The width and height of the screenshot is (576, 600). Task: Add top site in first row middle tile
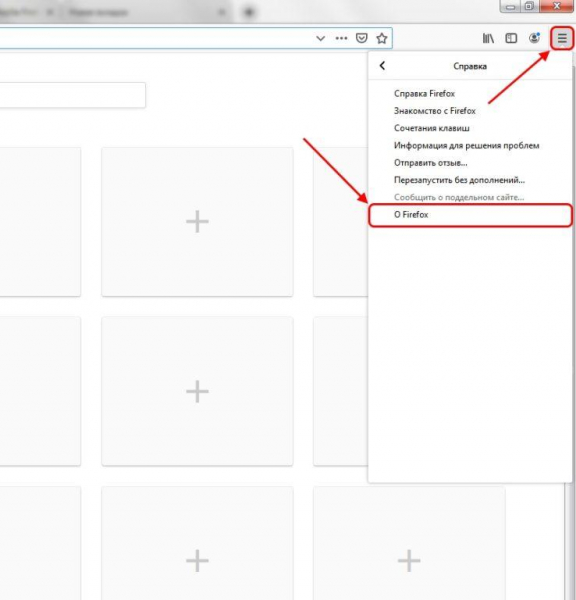coord(197,222)
